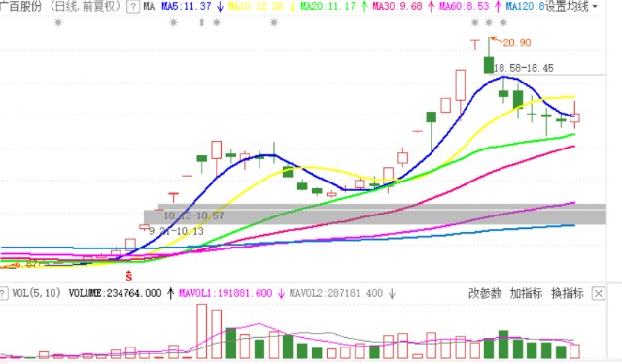Click the red T marker above 10.13-10.57 gap
This screenshot has width=622, height=364.
[173, 197]
